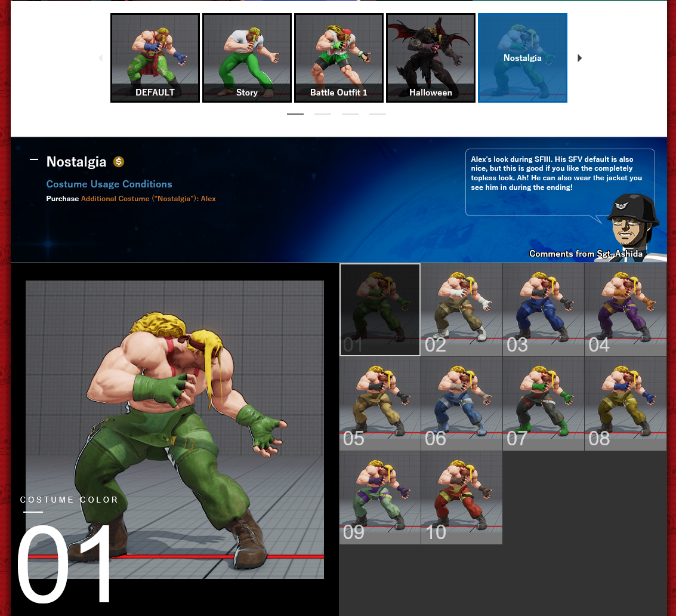The width and height of the screenshot is (676, 616).
Task: Select costume color 08 olive yellow
Action: click(625, 404)
